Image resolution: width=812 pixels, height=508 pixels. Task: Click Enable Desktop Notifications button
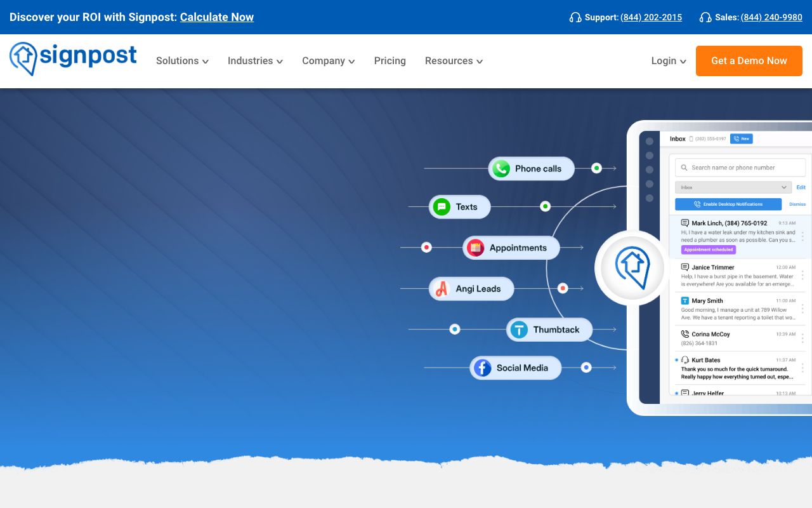tap(728, 204)
